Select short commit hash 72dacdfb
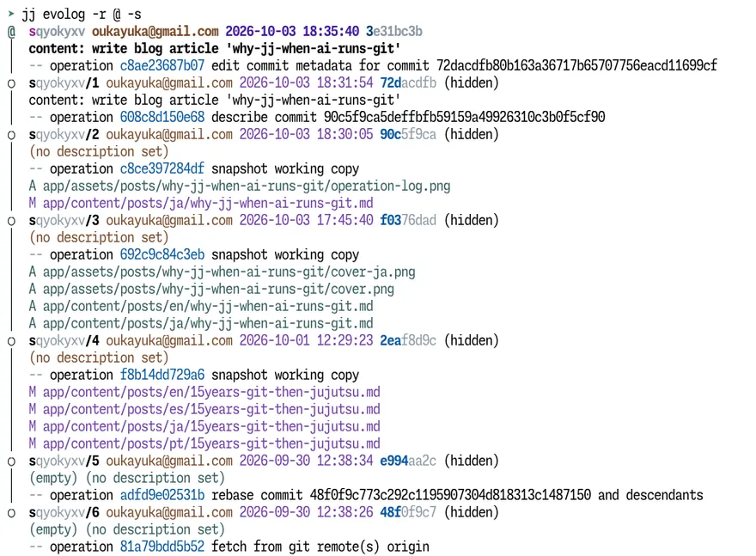Screen dimensions: 756x556 pyautogui.click(x=408, y=83)
